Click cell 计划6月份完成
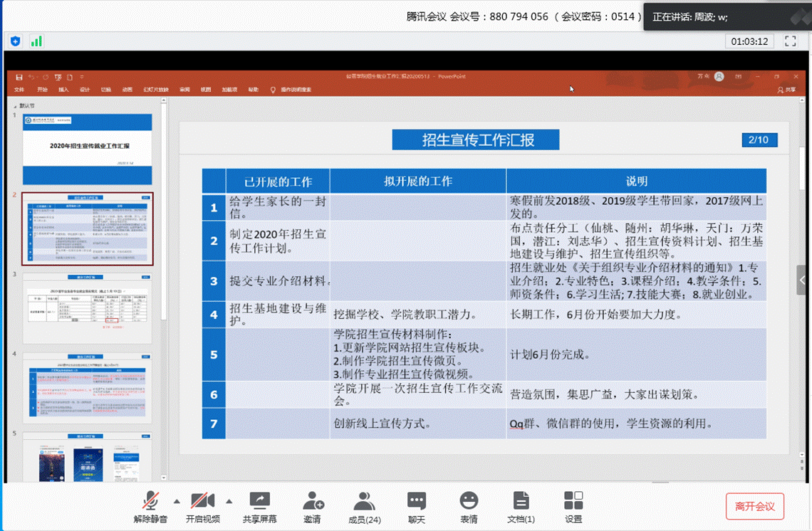The image size is (812, 531). [637, 355]
